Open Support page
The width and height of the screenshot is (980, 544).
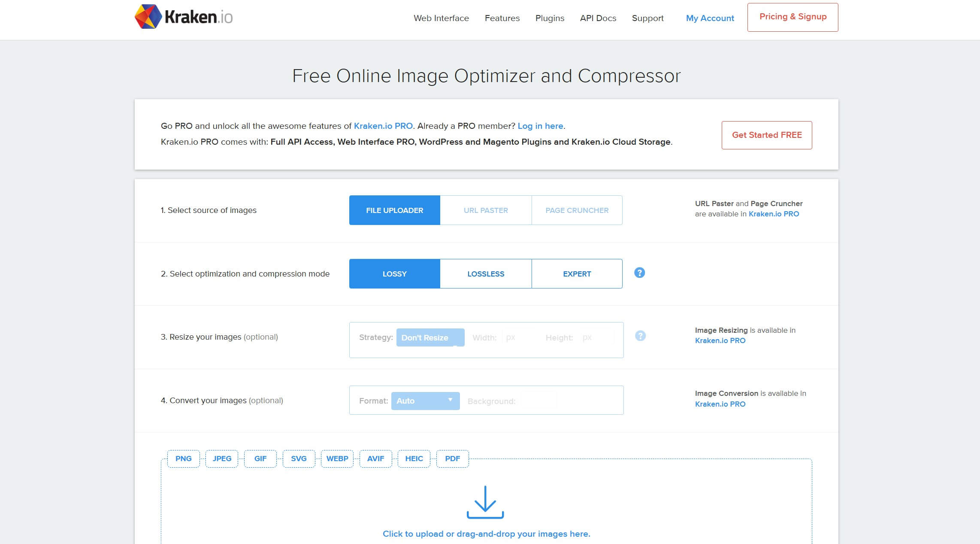[647, 18]
